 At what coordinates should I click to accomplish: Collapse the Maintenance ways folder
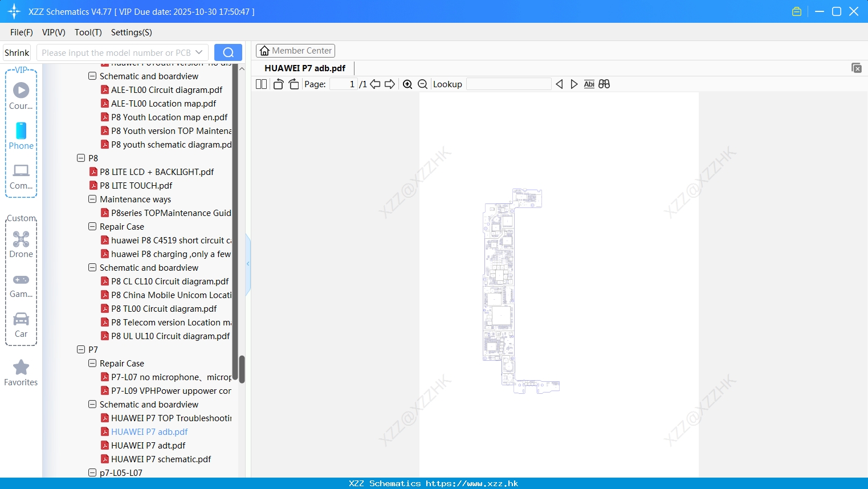tap(92, 199)
